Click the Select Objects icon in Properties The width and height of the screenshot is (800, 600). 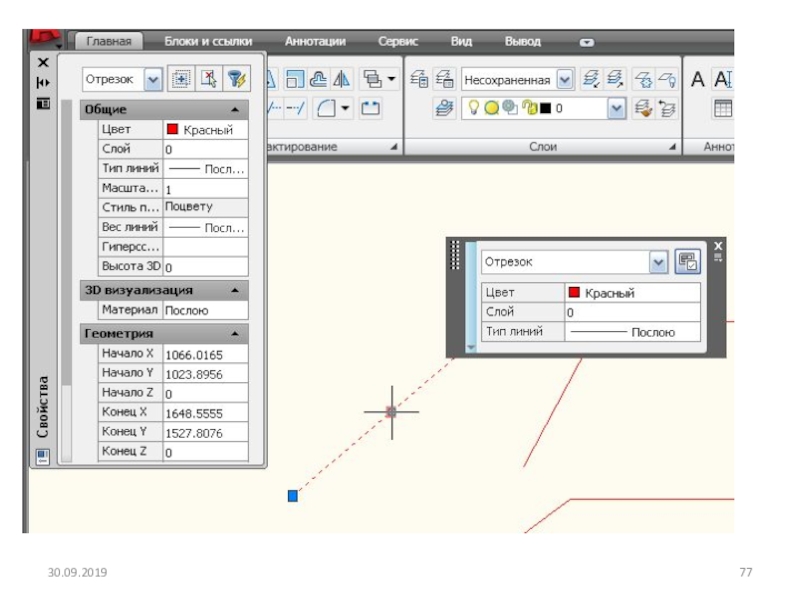point(209,79)
